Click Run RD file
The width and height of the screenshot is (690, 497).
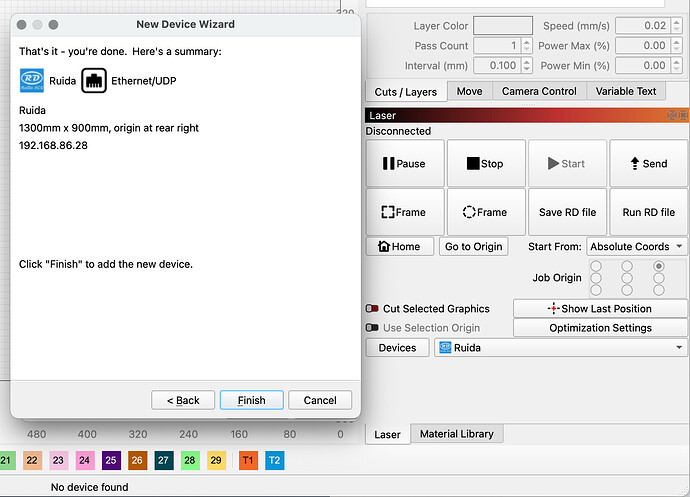click(x=649, y=212)
